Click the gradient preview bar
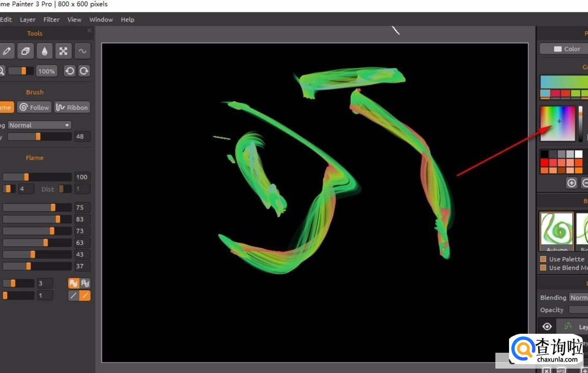The image size is (588, 373). [564, 82]
